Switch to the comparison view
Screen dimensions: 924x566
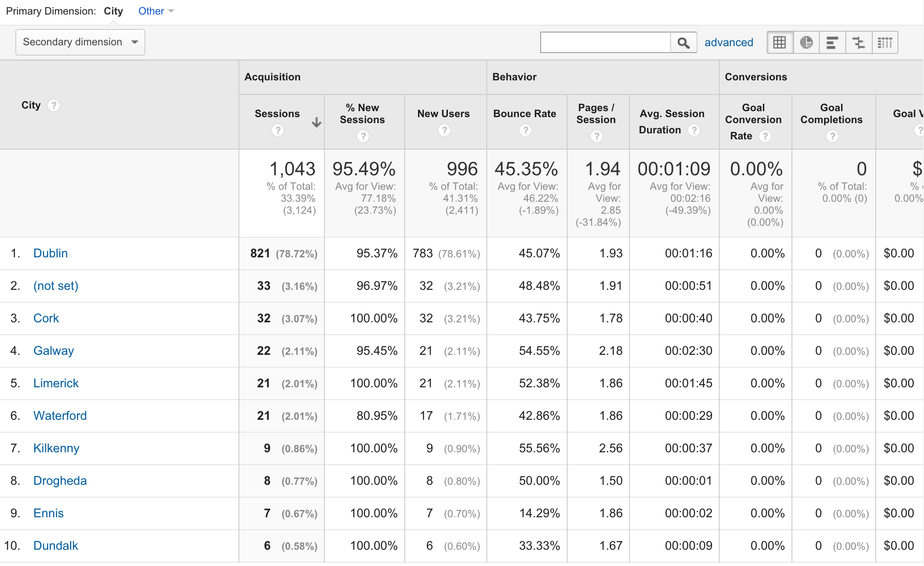859,42
